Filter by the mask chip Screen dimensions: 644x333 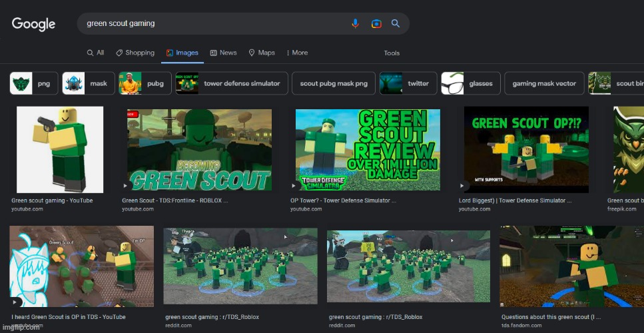(x=89, y=83)
